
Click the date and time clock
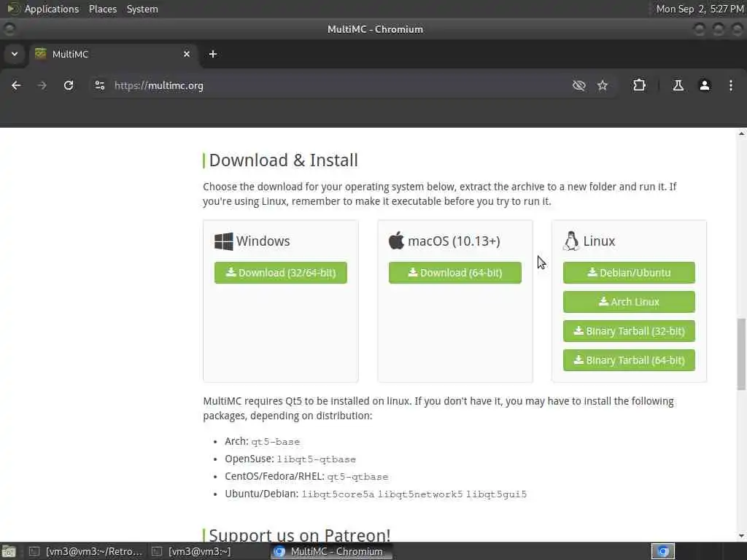click(700, 9)
